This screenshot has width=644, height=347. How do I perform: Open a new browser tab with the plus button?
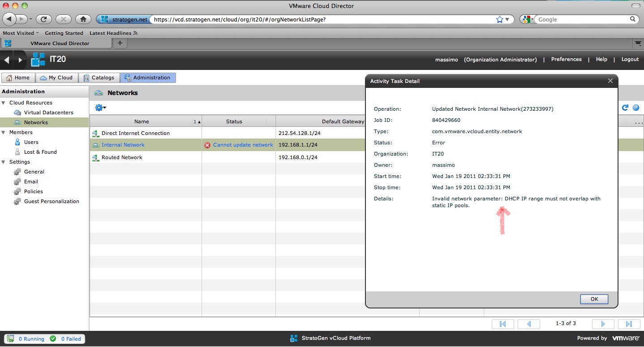pyautogui.click(x=120, y=43)
